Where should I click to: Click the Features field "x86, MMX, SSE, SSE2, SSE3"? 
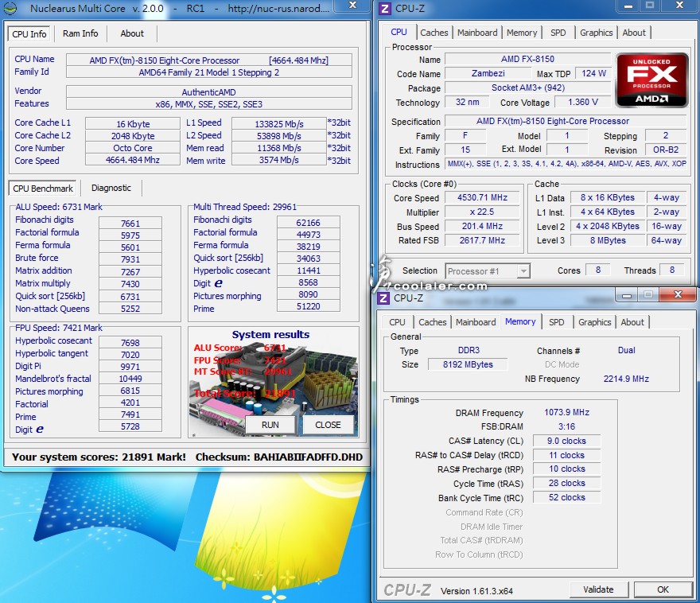[209, 104]
